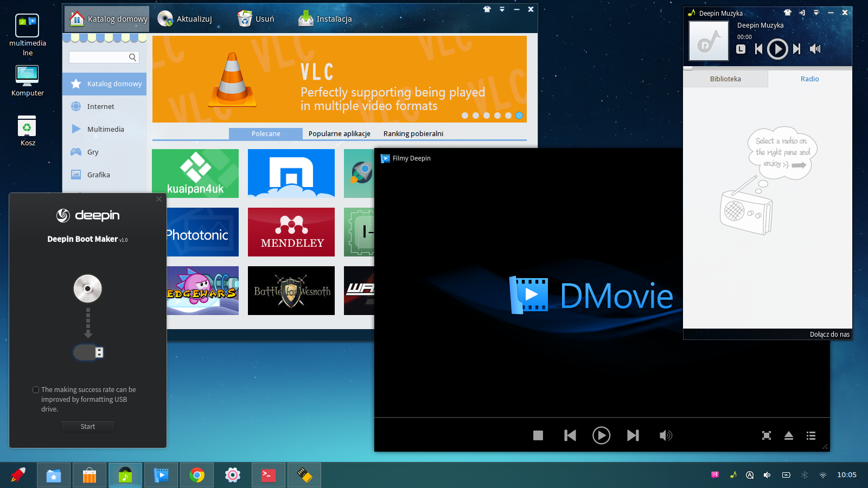Switch to the Polecane tab
868x488 pixels.
pyautogui.click(x=266, y=134)
